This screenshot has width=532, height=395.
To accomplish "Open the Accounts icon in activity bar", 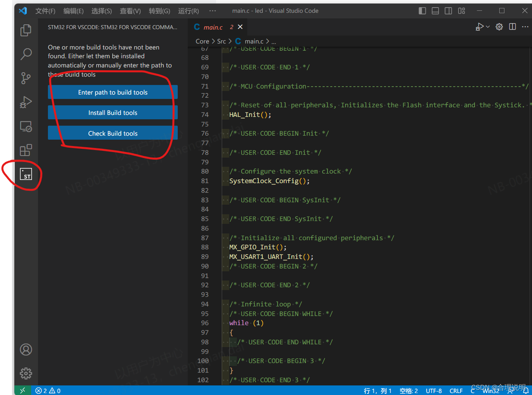I will (26, 350).
